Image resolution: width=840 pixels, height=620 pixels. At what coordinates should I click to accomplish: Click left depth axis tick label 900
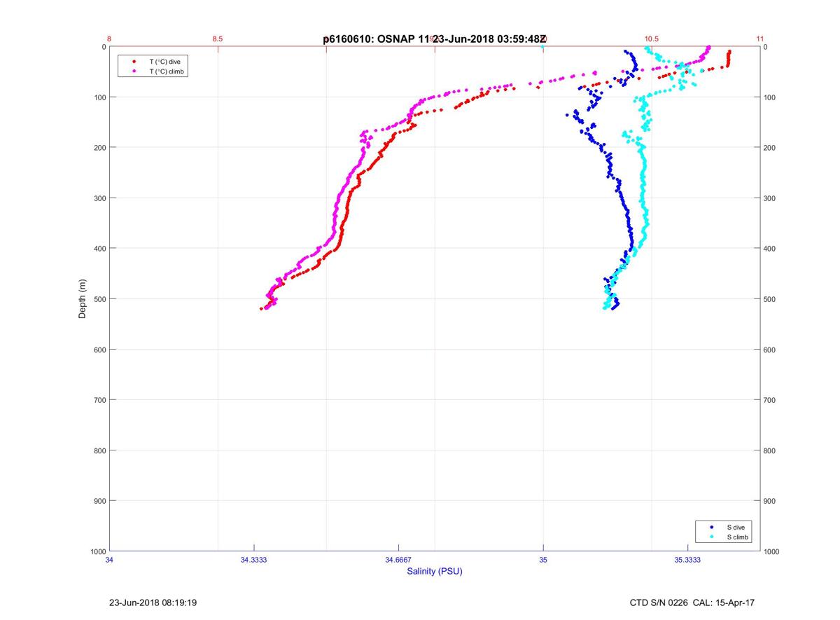click(x=99, y=501)
